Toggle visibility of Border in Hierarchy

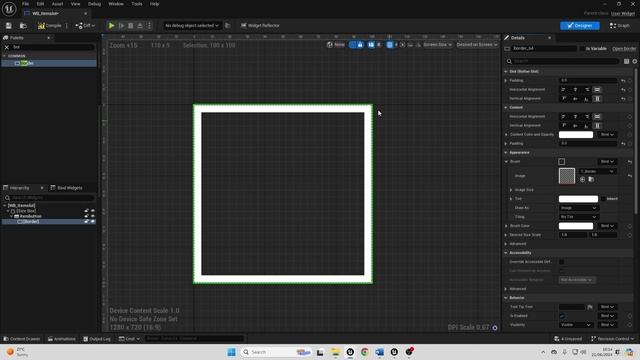(x=93, y=222)
